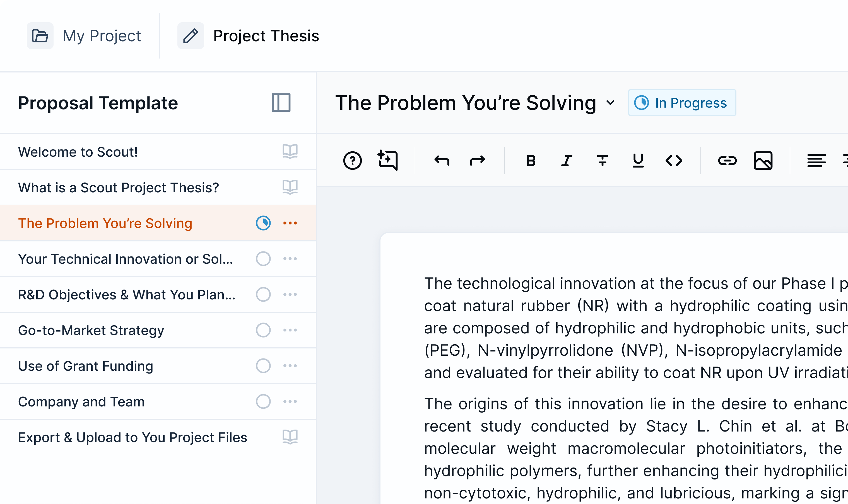Open the help icon in the editor toolbar
This screenshot has height=504, width=848.
coord(353,160)
